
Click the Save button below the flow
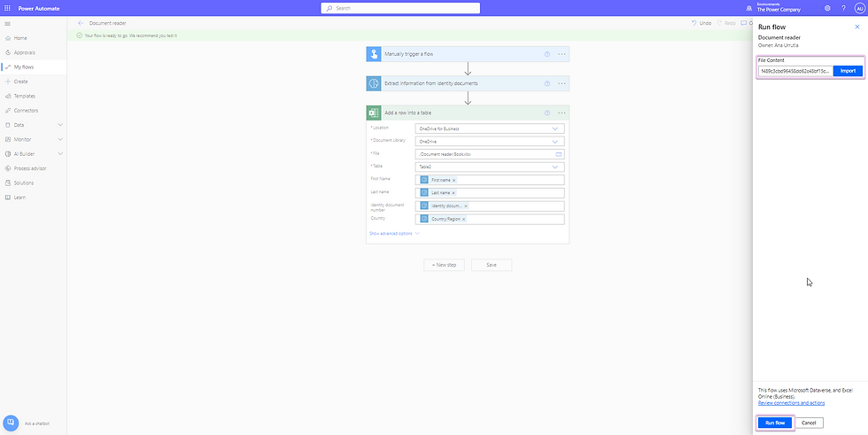(x=492, y=265)
